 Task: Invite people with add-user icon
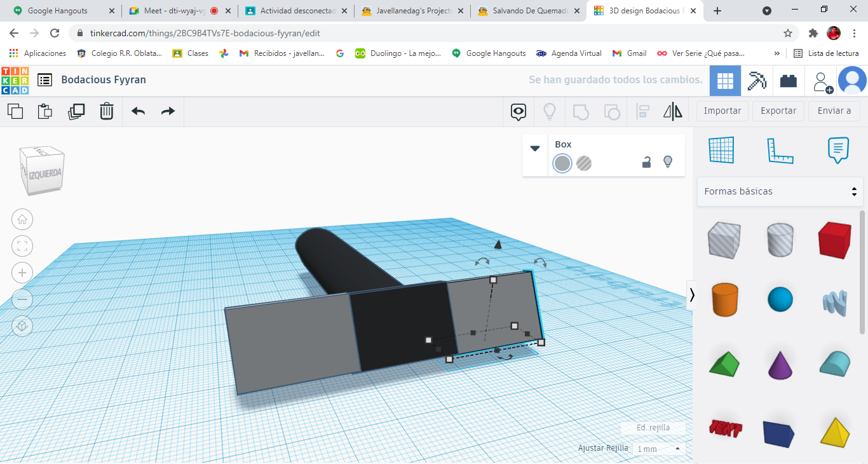pos(822,81)
